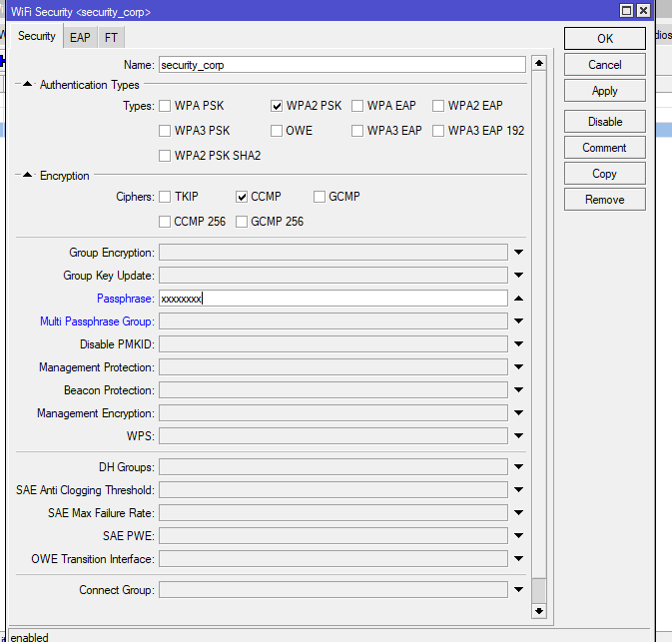Click the enabled status text

pos(29,637)
